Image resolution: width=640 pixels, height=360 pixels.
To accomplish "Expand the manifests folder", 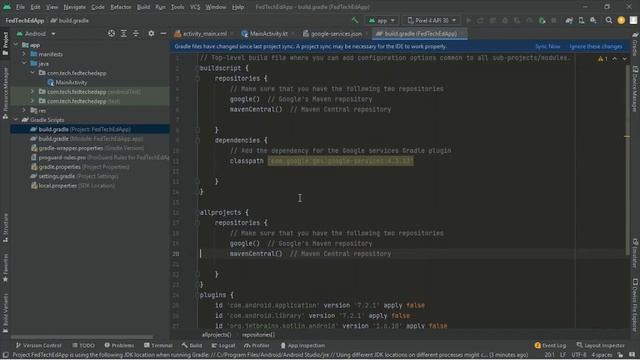I will tap(24, 54).
